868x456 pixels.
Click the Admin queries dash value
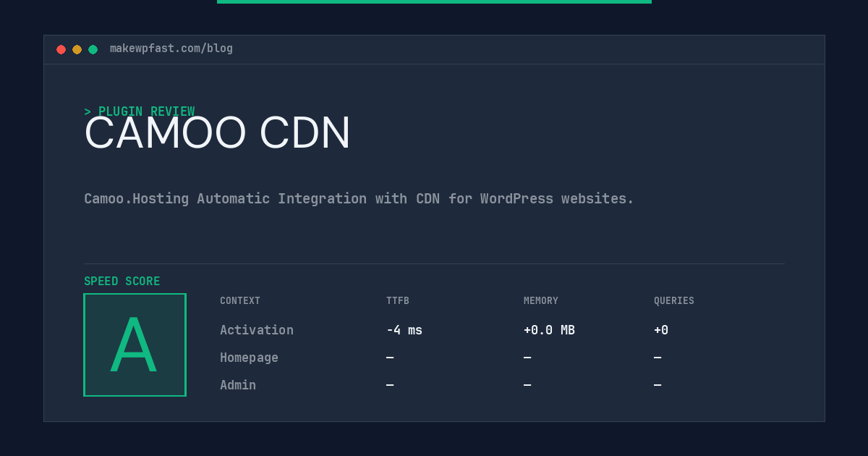click(x=658, y=385)
